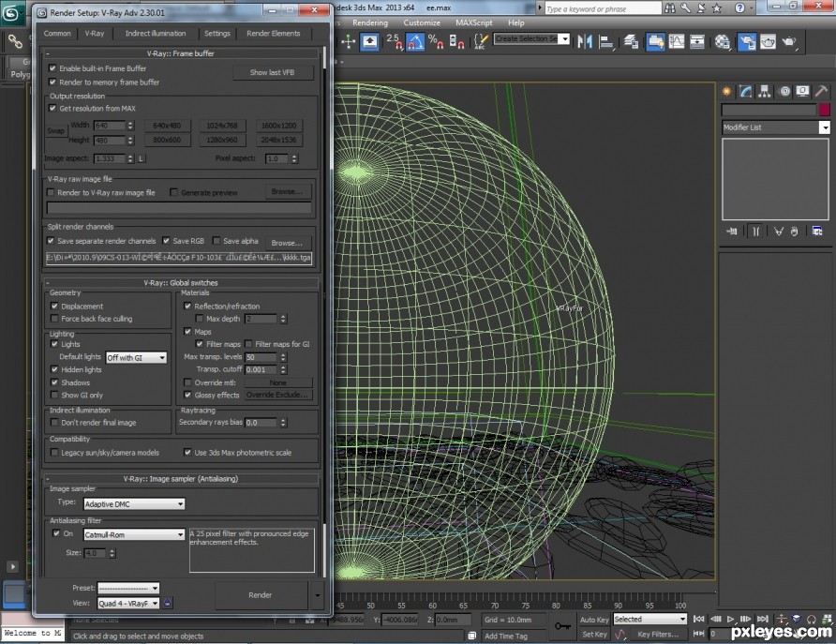The height and width of the screenshot is (644, 836).
Task: Click the binoculars search icon in title bar
Action: (670, 8)
